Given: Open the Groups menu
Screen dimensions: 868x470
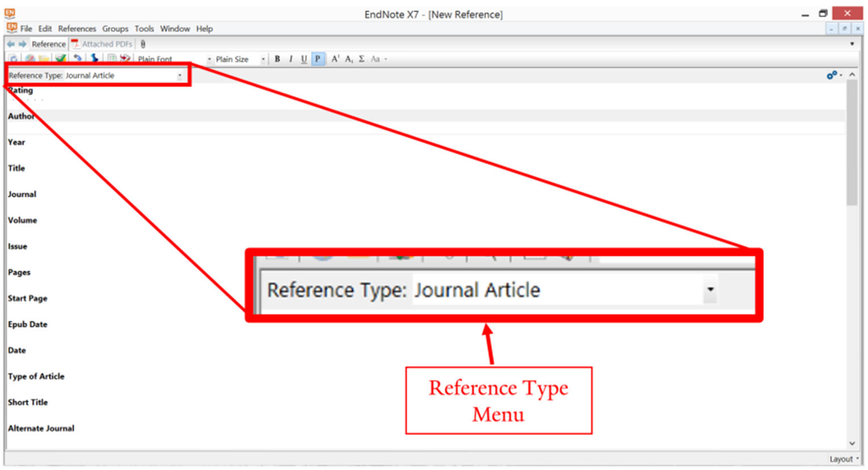Looking at the screenshot, I should pyautogui.click(x=115, y=28).
